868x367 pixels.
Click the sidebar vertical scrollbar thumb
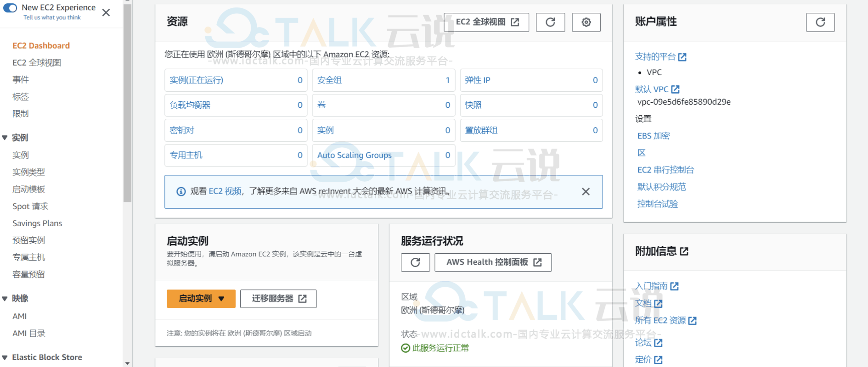[x=127, y=103]
